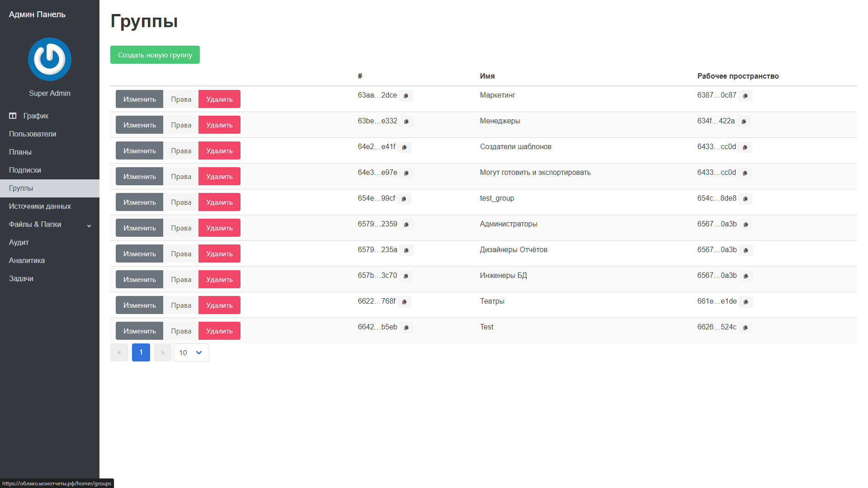Click previous page arrow in pagination
This screenshot has height=488, width=868.
click(119, 352)
